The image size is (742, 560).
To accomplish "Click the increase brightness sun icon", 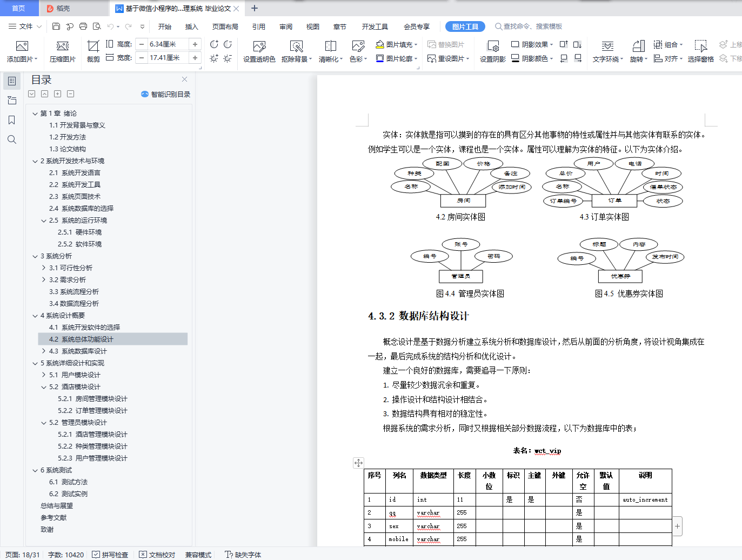I will [x=214, y=58].
